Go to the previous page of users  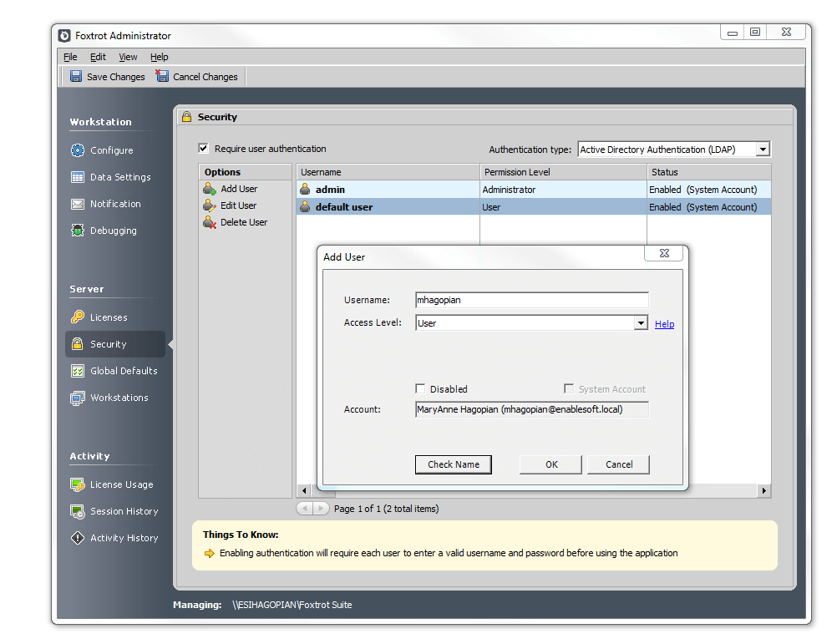point(305,509)
